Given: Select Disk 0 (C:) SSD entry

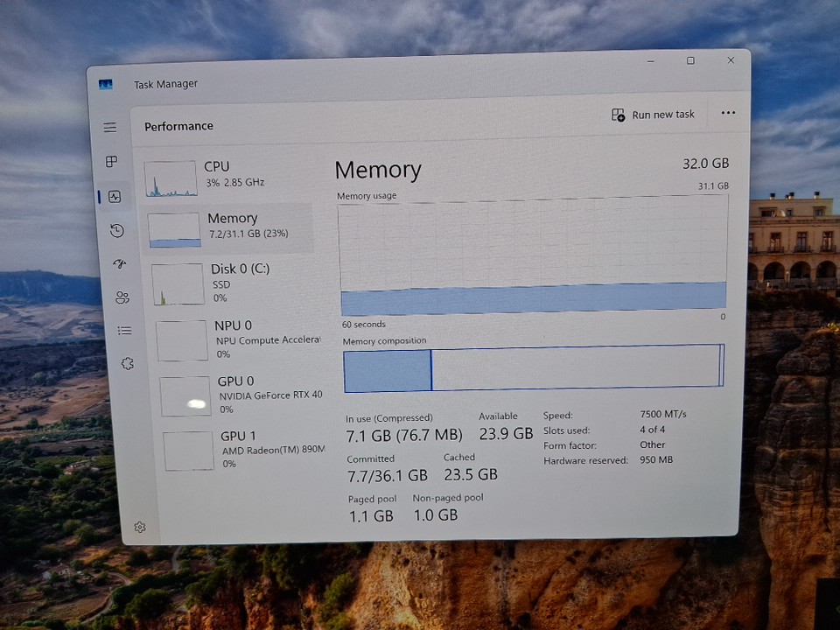Looking at the screenshot, I should [x=236, y=283].
